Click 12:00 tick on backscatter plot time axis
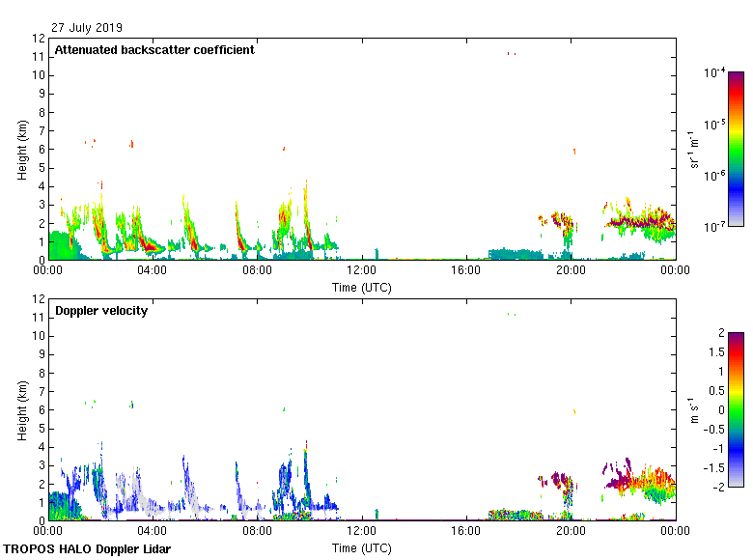 tap(361, 271)
